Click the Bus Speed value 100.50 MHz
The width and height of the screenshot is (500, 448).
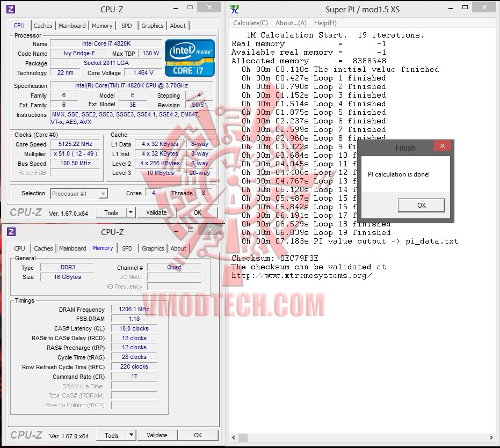tap(75, 164)
